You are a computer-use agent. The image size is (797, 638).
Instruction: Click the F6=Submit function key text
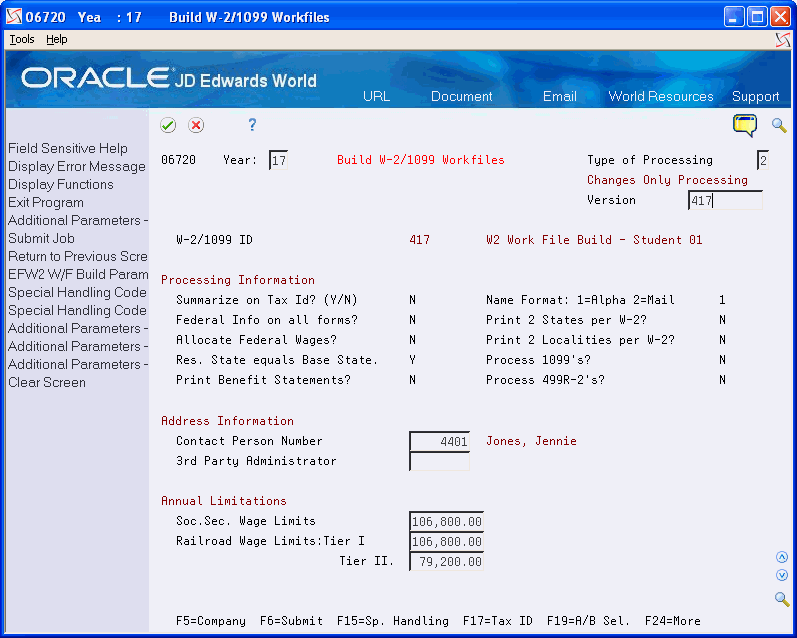291,621
